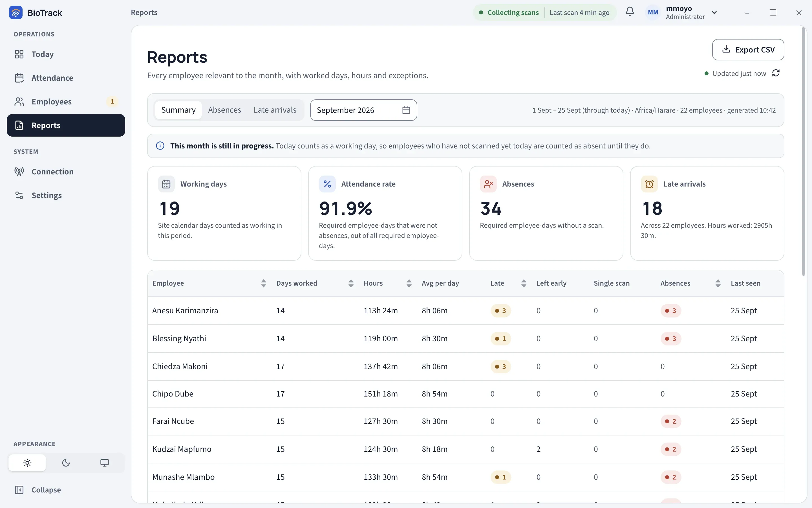This screenshot has height=508, width=812.
Task: Open the Attendance page
Action: coord(66,78)
